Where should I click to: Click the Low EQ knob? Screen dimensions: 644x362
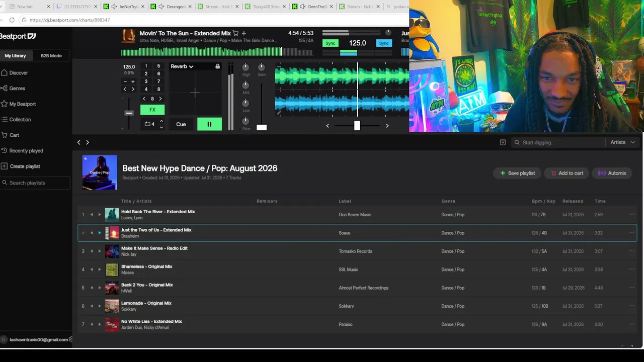pos(246,103)
